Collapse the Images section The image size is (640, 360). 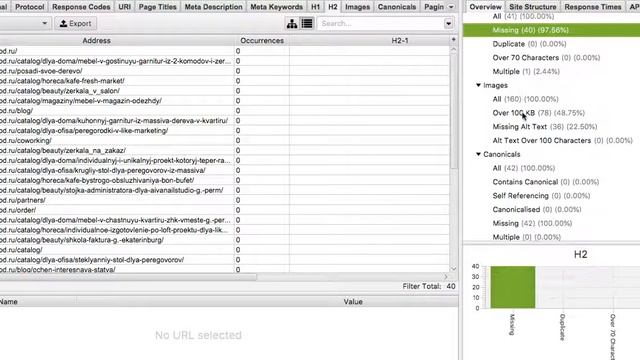coord(478,85)
